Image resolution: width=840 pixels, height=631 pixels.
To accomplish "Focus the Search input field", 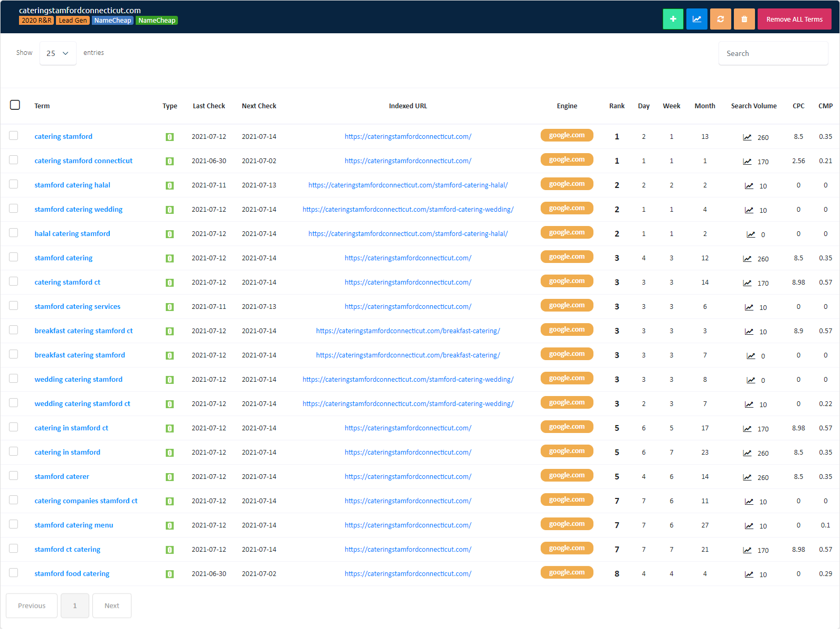I will click(x=773, y=53).
